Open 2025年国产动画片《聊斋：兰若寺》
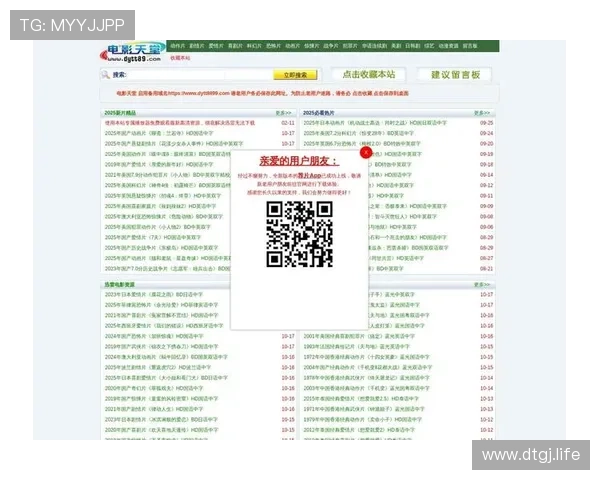Viewport: 600px width, 480px height. 159,133
